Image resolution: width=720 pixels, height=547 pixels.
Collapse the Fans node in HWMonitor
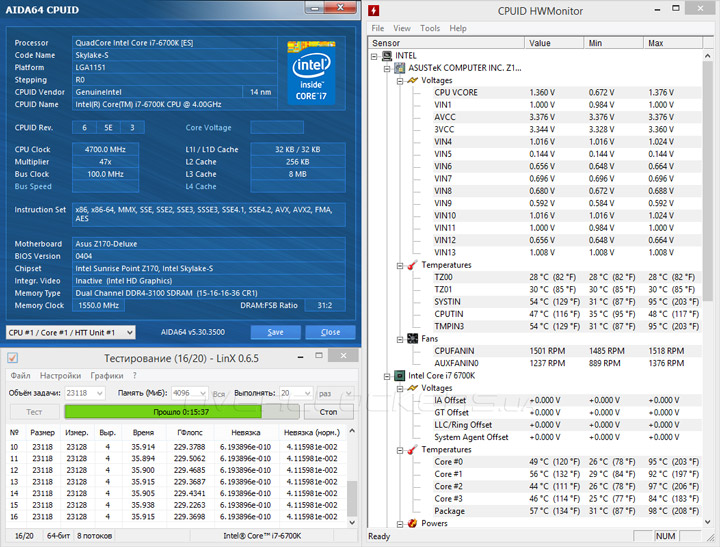[x=398, y=338]
